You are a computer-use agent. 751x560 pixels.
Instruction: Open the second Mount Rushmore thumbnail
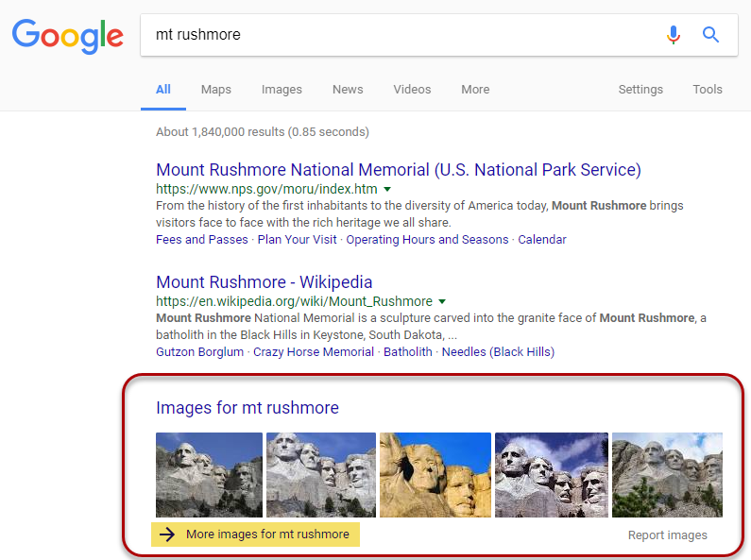pos(321,475)
